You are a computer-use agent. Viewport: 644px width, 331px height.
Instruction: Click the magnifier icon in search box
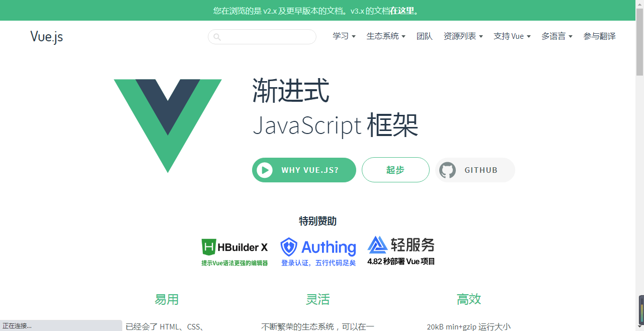[217, 37]
